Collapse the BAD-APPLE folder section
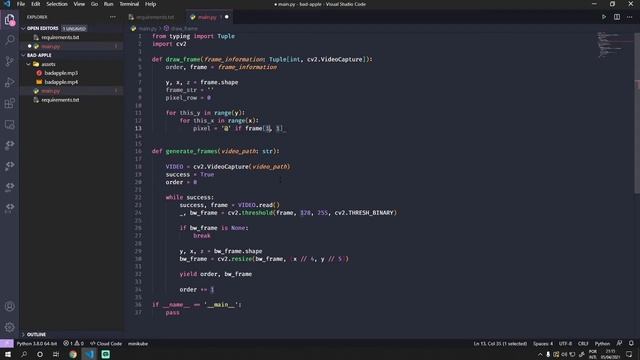This screenshot has width=640, height=360. coord(23,55)
